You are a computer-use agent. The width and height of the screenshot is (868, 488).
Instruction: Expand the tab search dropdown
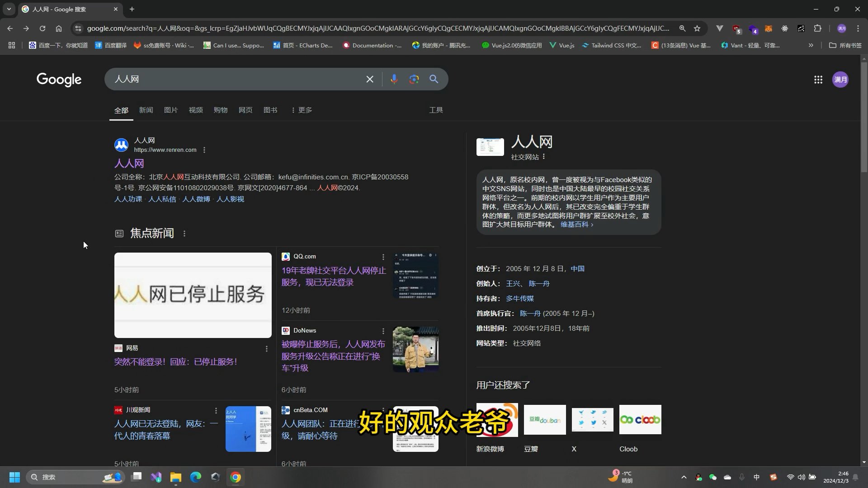(x=9, y=9)
